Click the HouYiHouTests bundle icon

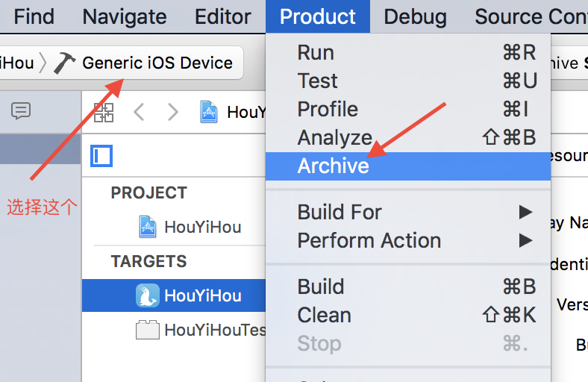pos(148,330)
